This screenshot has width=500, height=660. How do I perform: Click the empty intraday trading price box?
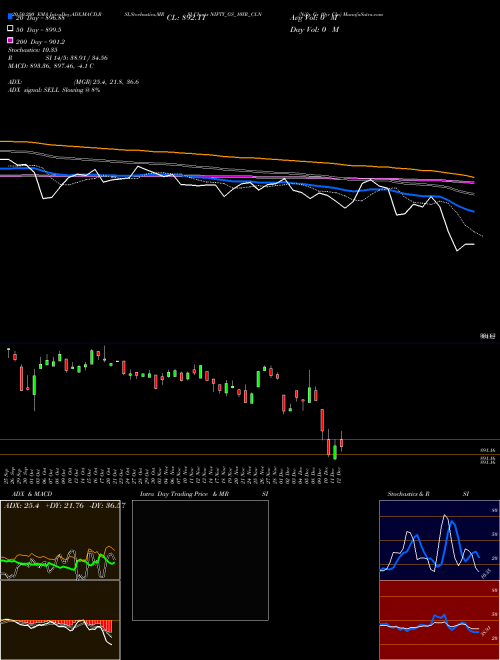(x=200, y=560)
